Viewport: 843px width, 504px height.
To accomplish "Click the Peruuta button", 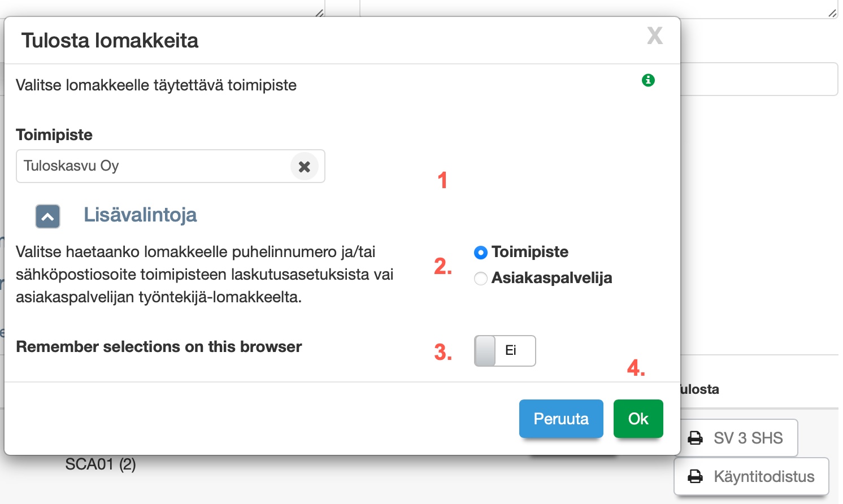I will pos(561,419).
